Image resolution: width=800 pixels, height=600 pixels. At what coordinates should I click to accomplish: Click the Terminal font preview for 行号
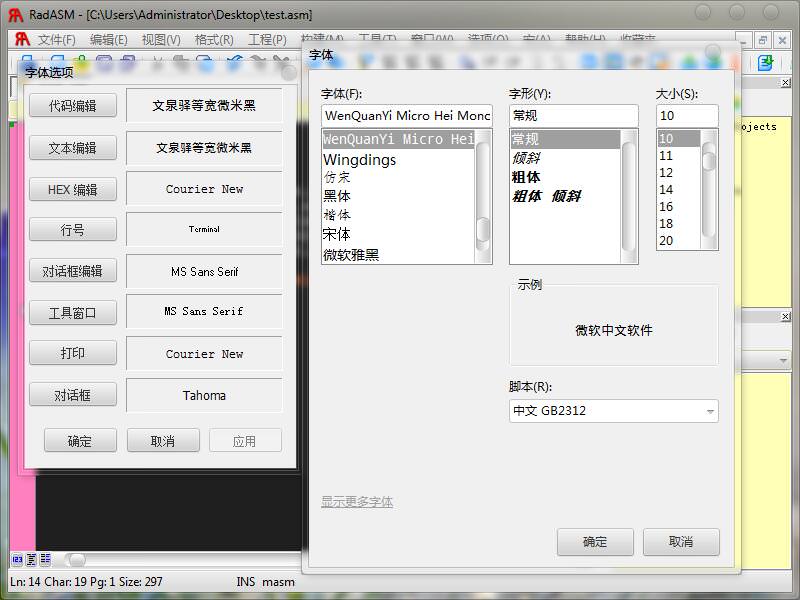[x=204, y=229]
